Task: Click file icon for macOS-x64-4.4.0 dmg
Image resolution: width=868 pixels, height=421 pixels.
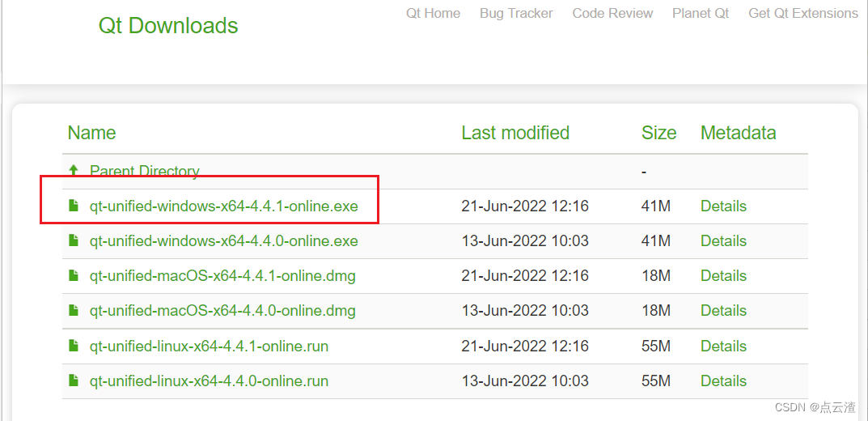Action: pyautogui.click(x=73, y=310)
